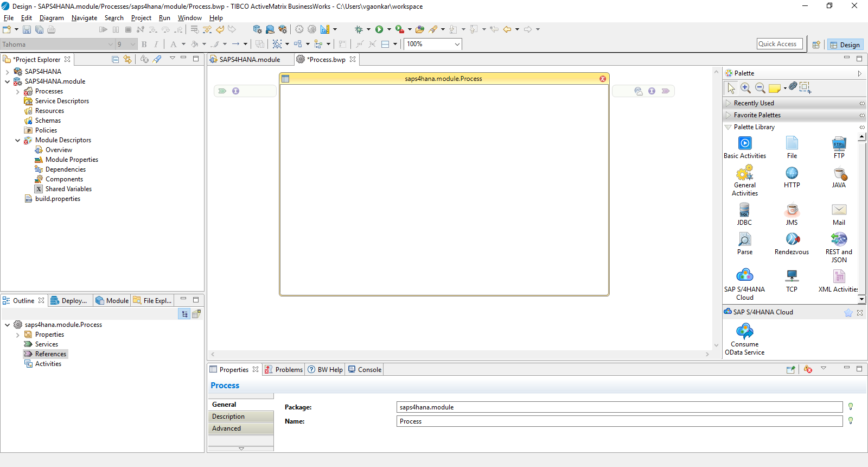
Task: Click the Zoom In palette tool
Action: coord(745,87)
